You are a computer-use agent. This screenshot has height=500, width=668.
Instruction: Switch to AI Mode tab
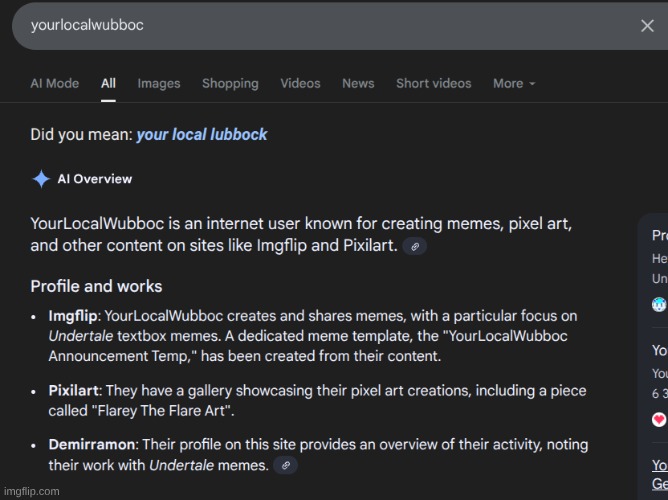pyautogui.click(x=55, y=83)
